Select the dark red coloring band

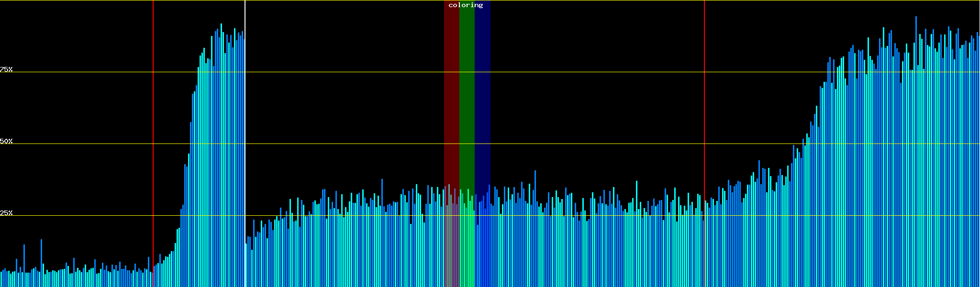coord(451,96)
